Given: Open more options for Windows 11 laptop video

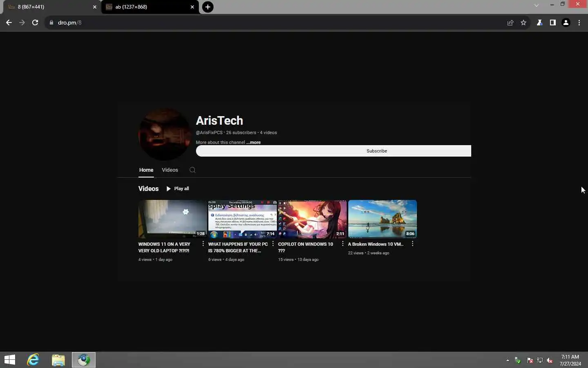Looking at the screenshot, I should pyautogui.click(x=203, y=244).
